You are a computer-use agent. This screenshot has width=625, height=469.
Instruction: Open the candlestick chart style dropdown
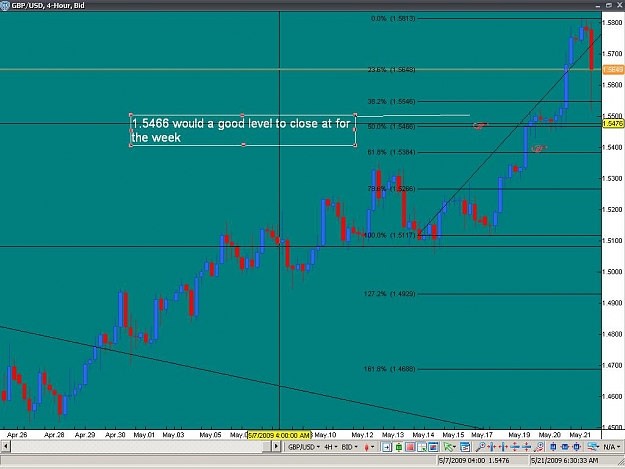click(x=369, y=447)
